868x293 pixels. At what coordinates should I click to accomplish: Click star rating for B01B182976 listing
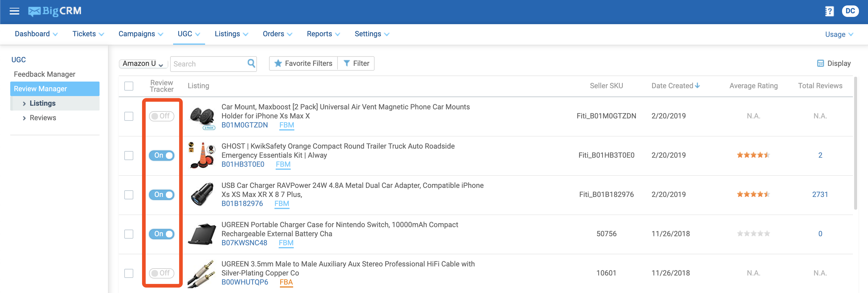(753, 195)
